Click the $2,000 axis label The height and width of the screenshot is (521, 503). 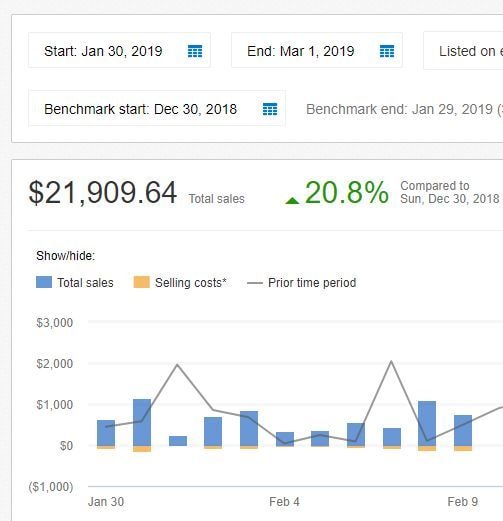tap(55, 363)
